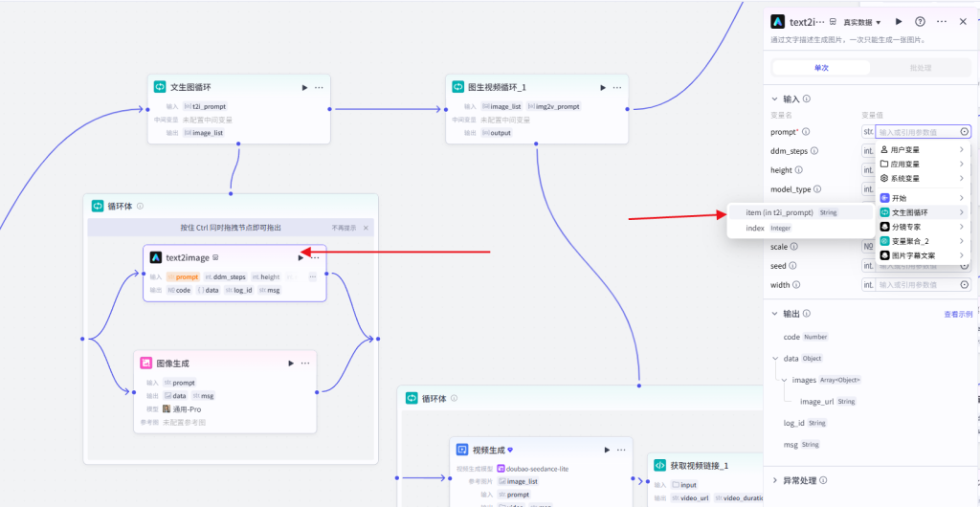Click the pink 图像生成 node icon
The height and width of the screenshot is (507, 980).
[x=145, y=363]
